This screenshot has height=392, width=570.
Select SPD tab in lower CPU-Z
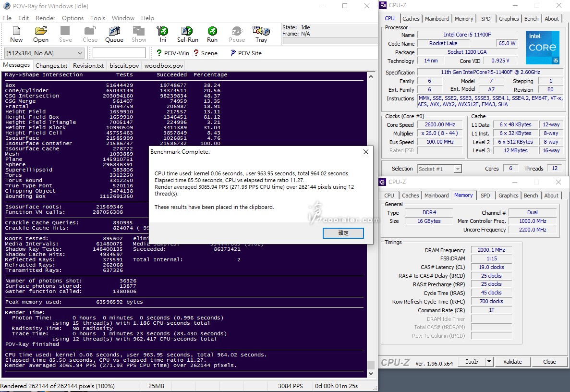[x=485, y=196]
